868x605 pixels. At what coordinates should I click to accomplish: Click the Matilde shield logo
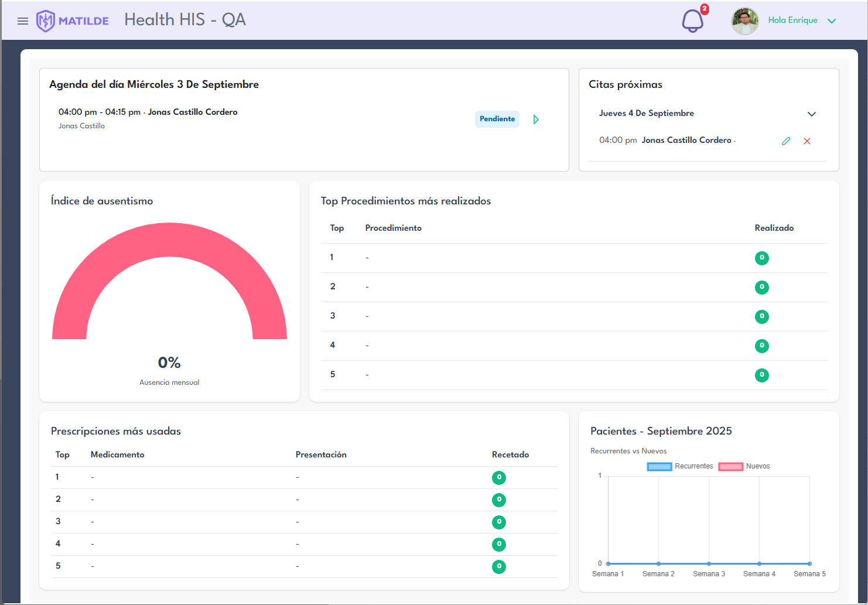pos(45,21)
